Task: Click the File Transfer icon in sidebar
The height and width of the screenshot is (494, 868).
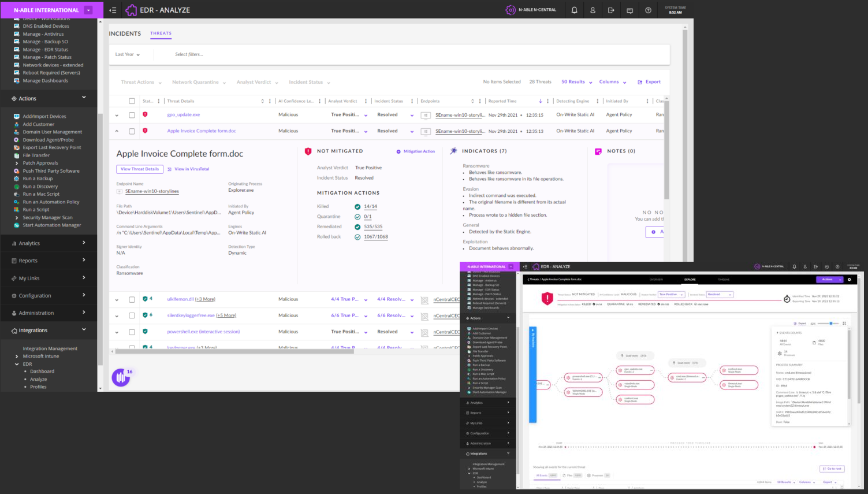Action: coord(17,155)
